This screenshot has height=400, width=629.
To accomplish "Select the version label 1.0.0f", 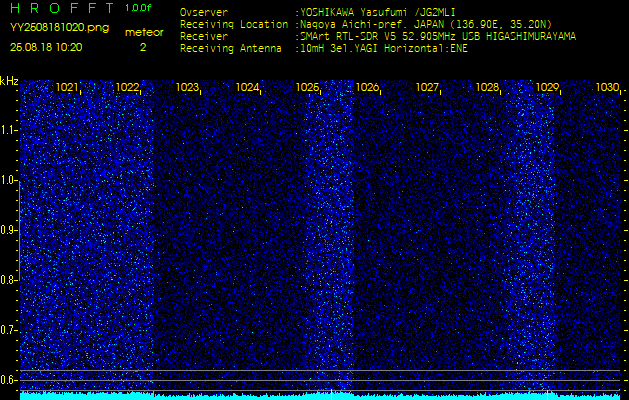I will point(138,8).
